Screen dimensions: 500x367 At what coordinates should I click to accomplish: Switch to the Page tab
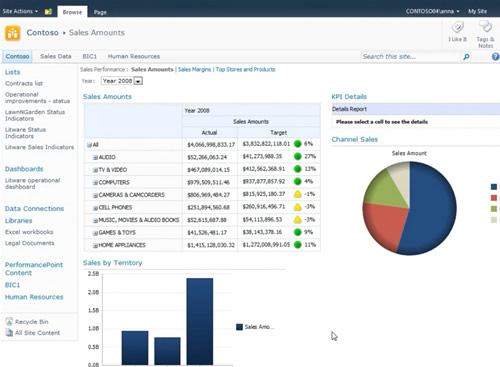(100, 12)
